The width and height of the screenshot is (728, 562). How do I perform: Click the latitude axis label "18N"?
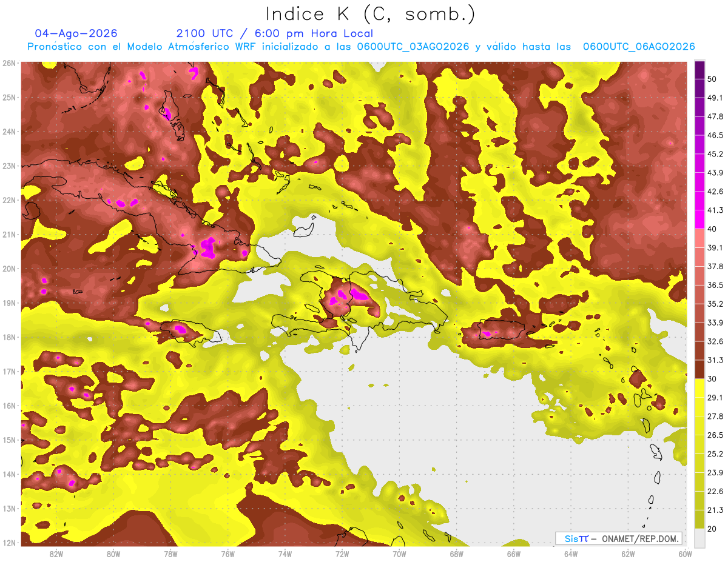[x=8, y=337]
